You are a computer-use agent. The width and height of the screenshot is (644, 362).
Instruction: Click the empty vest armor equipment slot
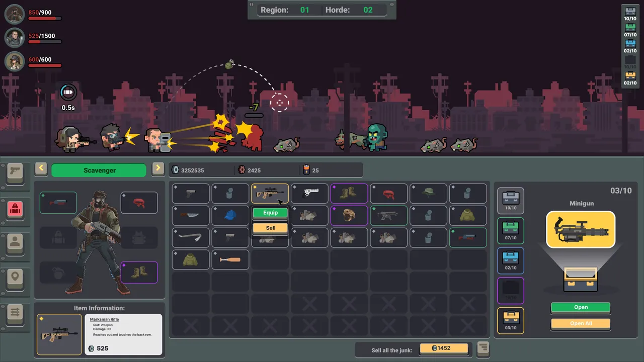[x=139, y=238]
